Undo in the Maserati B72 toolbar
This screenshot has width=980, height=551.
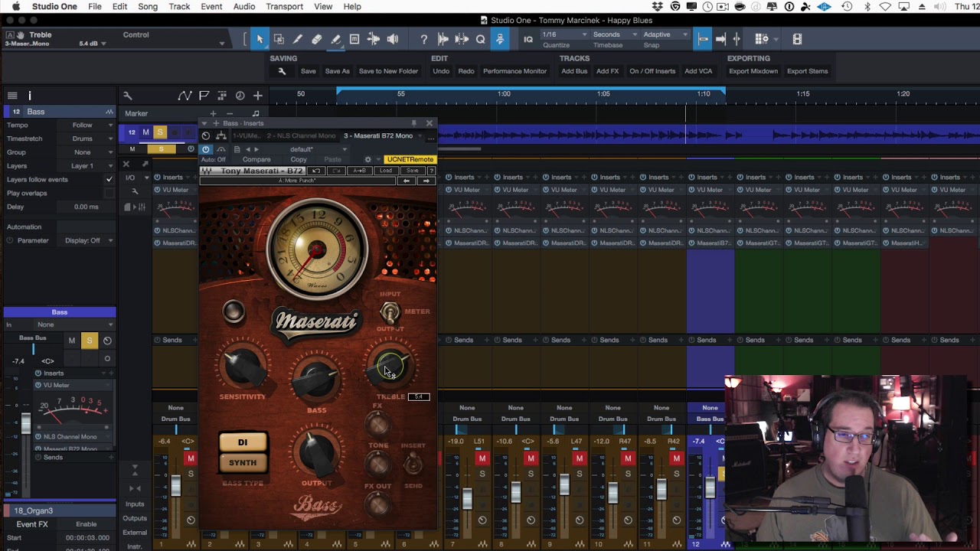tap(316, 171)
